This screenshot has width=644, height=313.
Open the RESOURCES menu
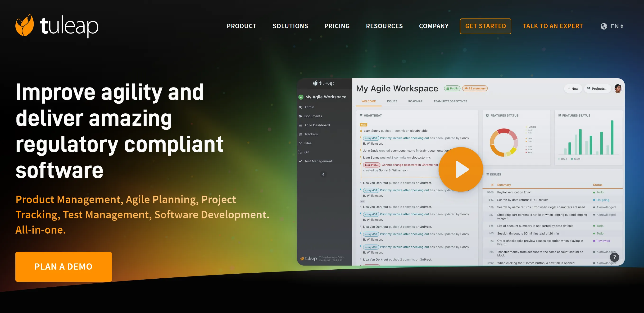[x=384, y=26]
